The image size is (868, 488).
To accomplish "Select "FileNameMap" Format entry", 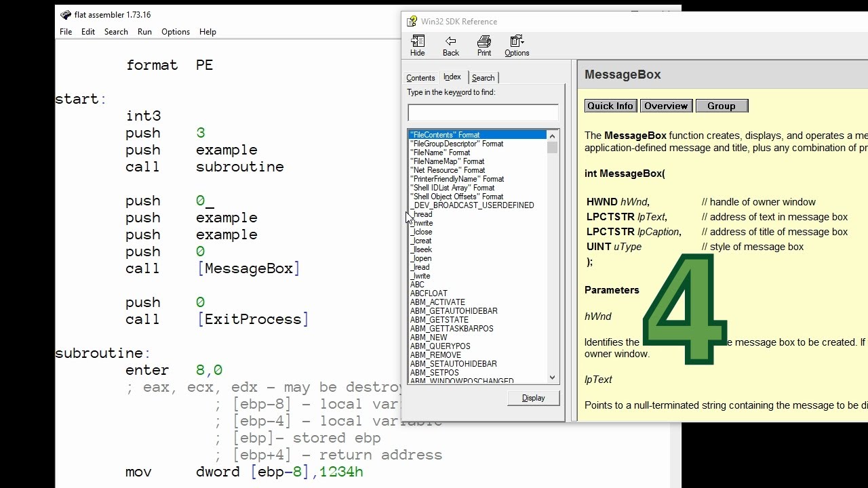I will [447, 161].
